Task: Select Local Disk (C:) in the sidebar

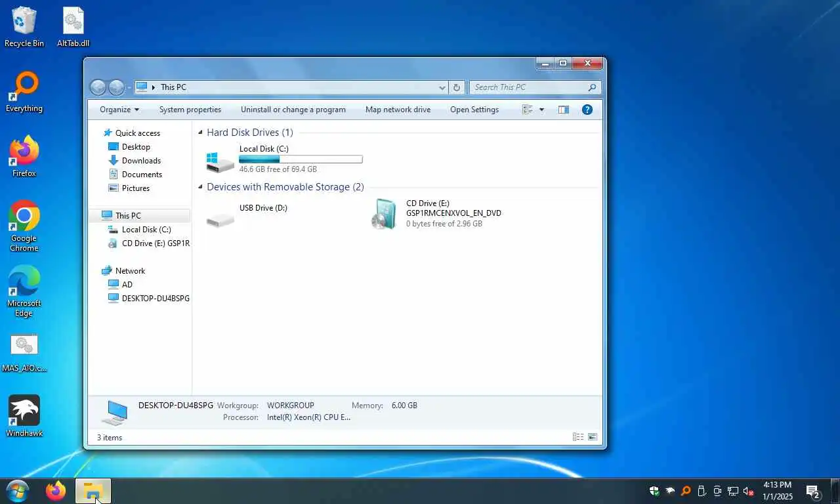Action: (x=146, y=230)
